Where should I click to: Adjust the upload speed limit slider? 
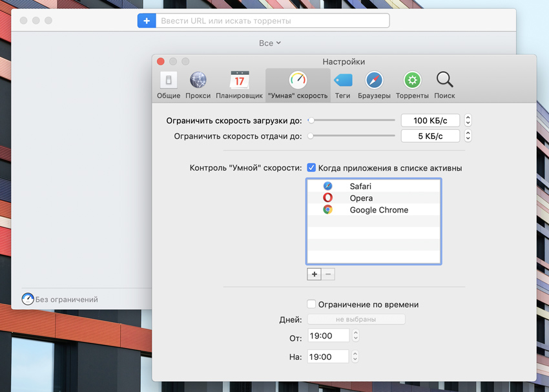[x=351, y=136]
